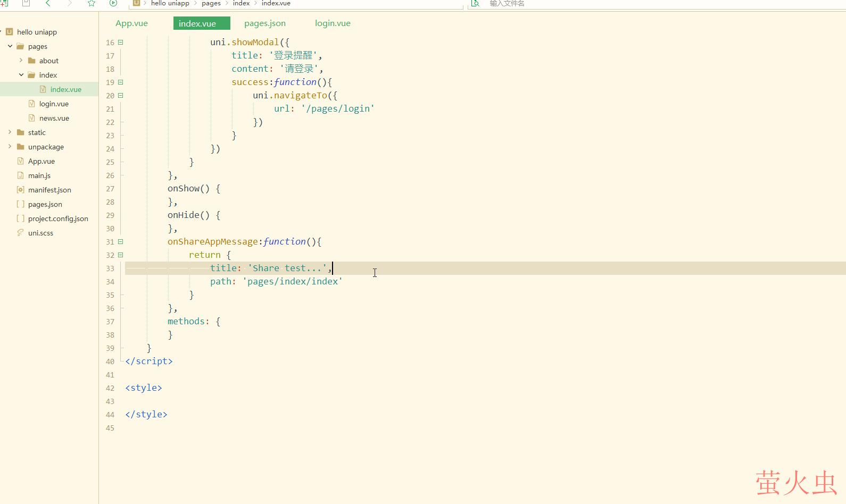This screenshot has height=504, width=846.
Task: Open uni.scss from the file tree
Action: pyautogui.click(x=40, y=233)
